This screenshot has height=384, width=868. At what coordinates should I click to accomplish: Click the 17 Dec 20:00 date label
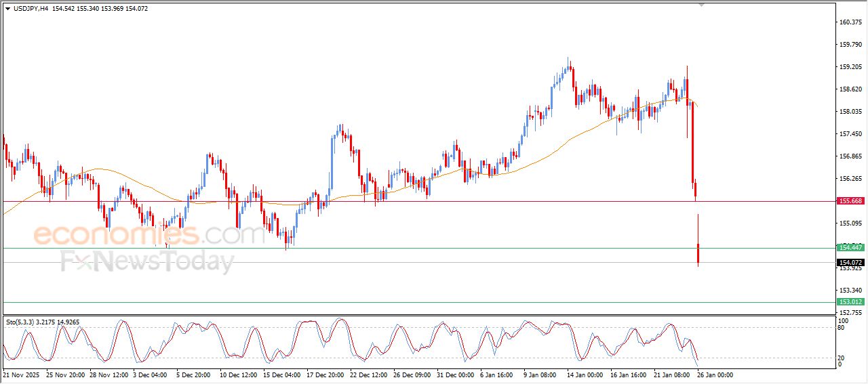(325, 375)
